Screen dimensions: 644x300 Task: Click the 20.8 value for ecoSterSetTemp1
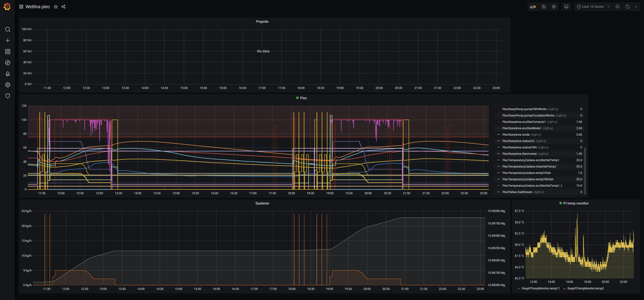coord(579,160)
